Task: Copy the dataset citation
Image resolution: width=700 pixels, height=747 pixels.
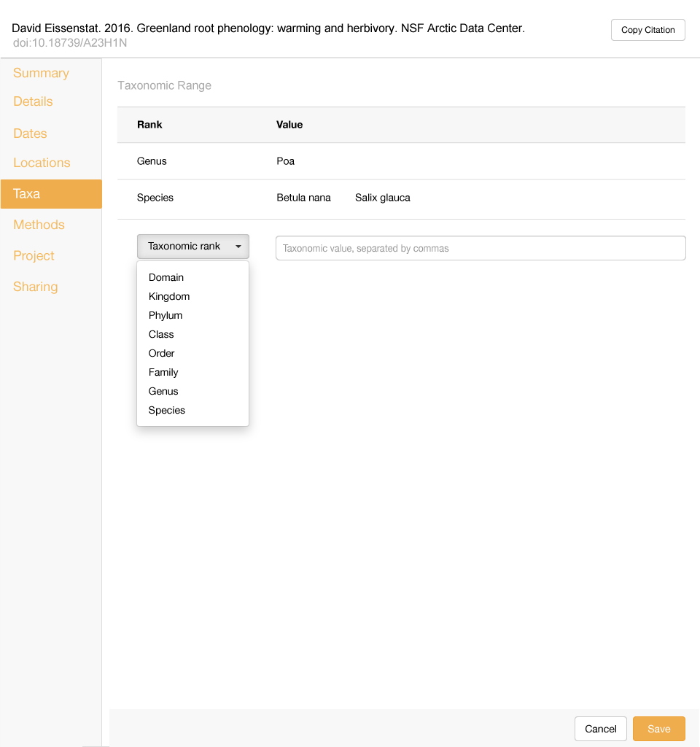Action: click(647, 30)
